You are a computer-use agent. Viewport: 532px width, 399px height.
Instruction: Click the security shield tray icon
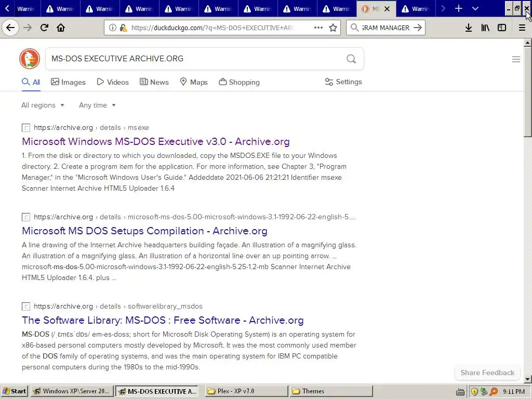click(474, 392)
